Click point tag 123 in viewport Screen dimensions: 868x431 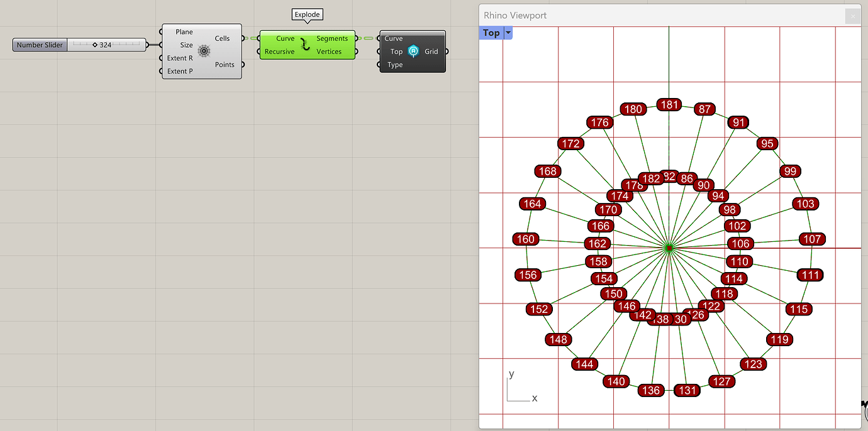[753, 364]
